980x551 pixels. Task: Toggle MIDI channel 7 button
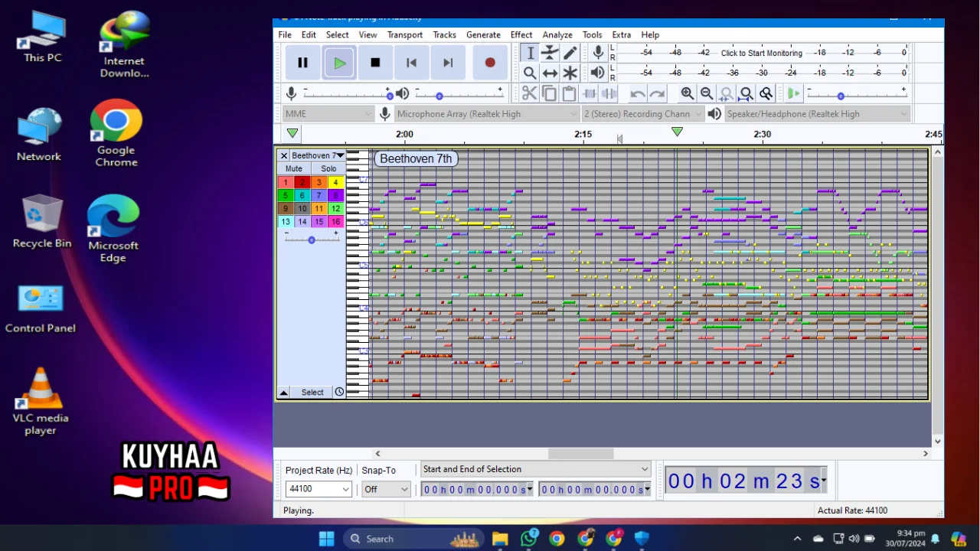click(319, 195)
